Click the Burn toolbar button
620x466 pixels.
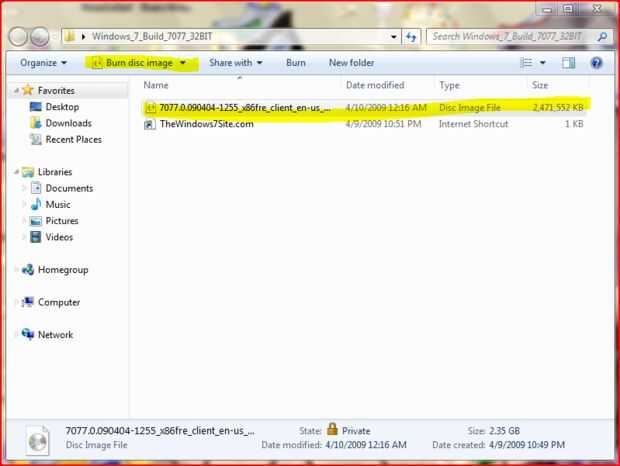[x=296, y=63]
